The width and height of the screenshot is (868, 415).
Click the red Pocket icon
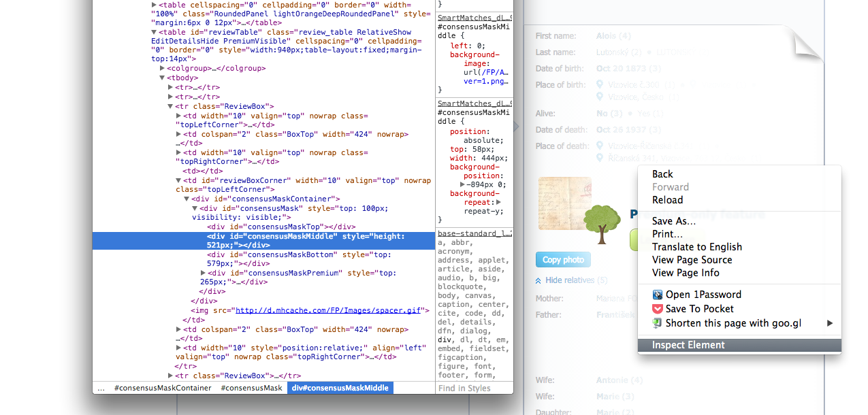click(658, 309)
